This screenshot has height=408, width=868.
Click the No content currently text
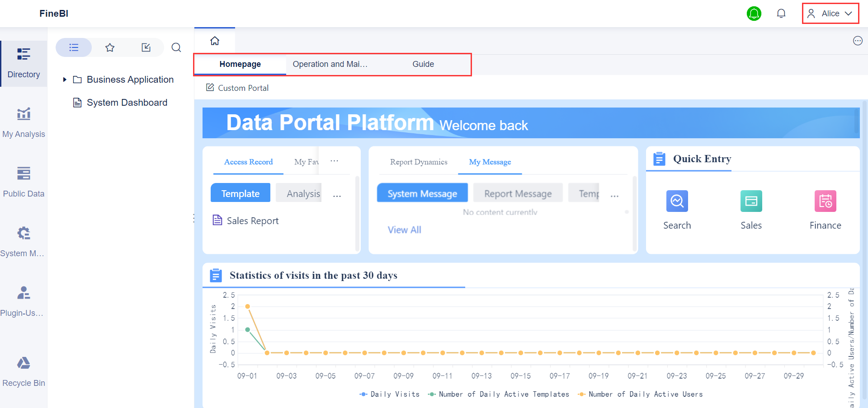[500, 212]
